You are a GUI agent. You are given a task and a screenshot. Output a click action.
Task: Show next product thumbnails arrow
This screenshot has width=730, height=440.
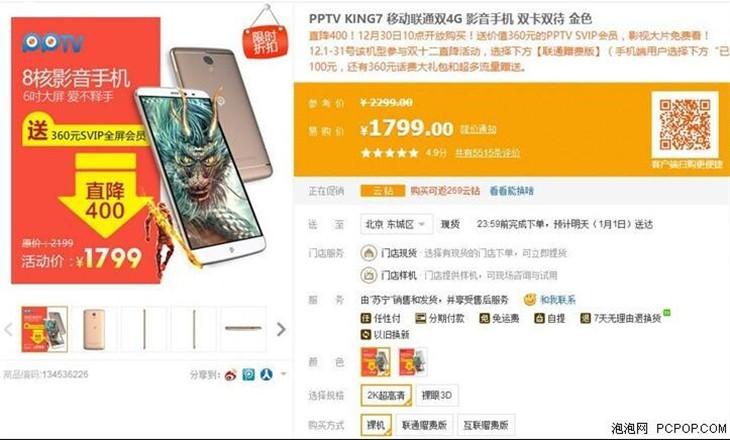coord(281,329)
